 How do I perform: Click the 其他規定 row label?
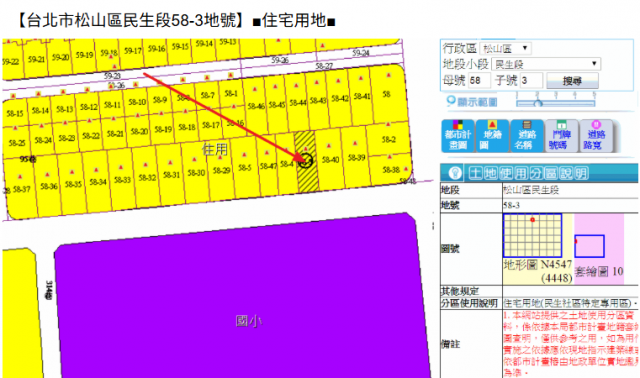click(x=460, y=291)
